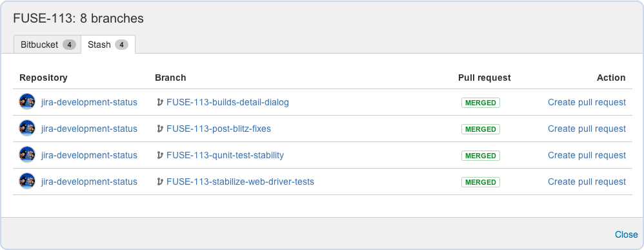The width and height of the screenshot is (644, 250).
Task: Click branch icon beside FUSE-113-builds-detail-dialog
Action: (x=160, y=102)
